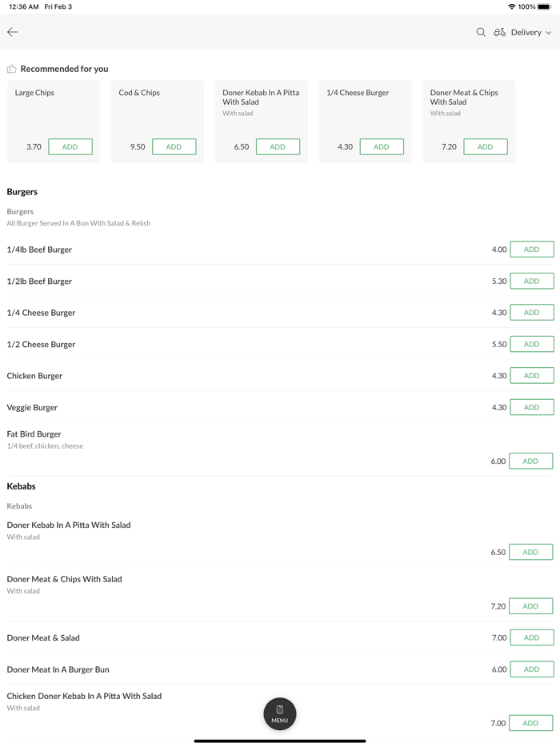Add Doner Meat In A Burger Bun
The image size is (560, 747).
(x=531, y=669)
